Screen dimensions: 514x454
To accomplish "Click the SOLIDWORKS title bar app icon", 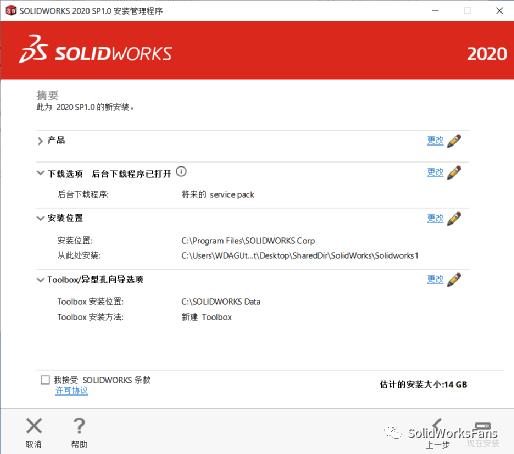I will [11, 11].
